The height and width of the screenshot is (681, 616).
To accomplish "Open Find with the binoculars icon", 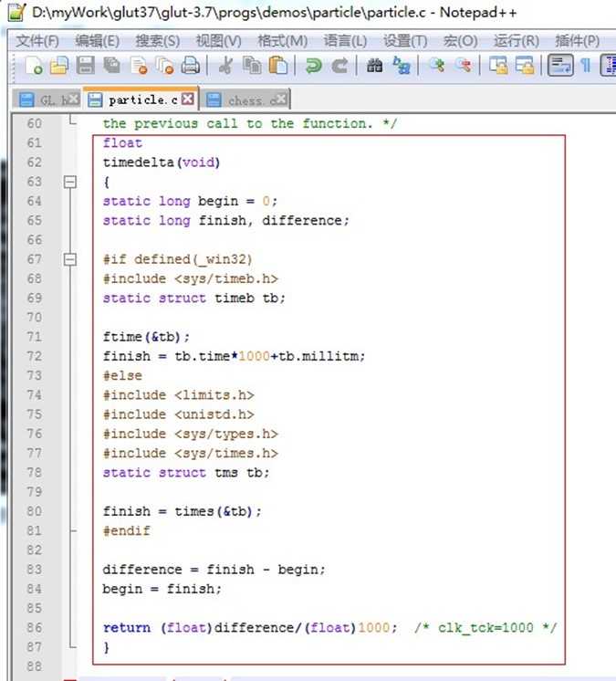I will click(x=375, y=66).
